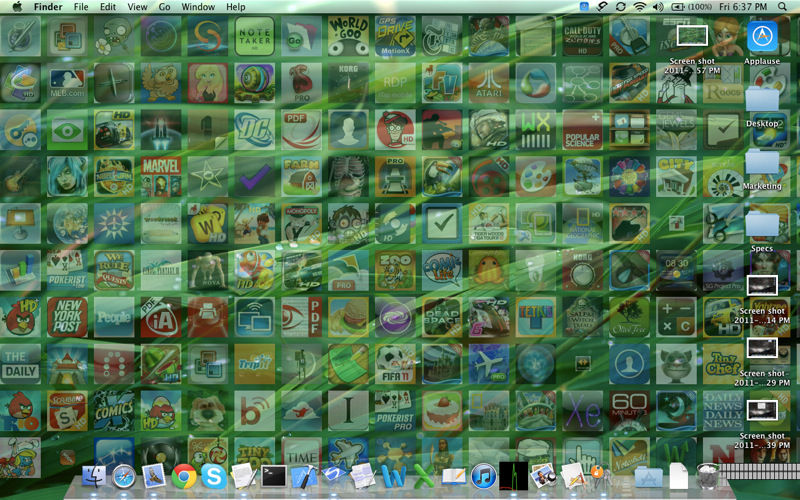Viewport: 800px width, 500px height.
Task: Click the Fri 6:37 PM clock
Action: [743, 7]
